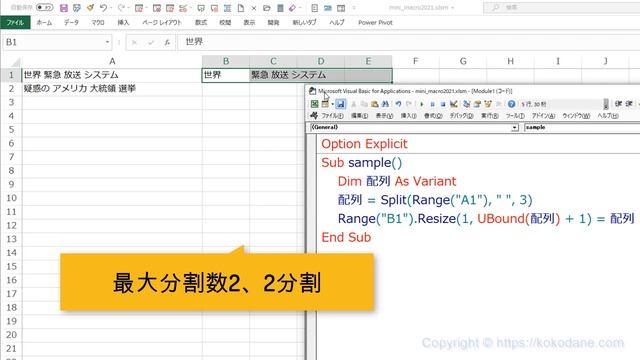Click the formula bar Cancel X
The height and width of the screenshot is (360, 640).
point(134,42)
